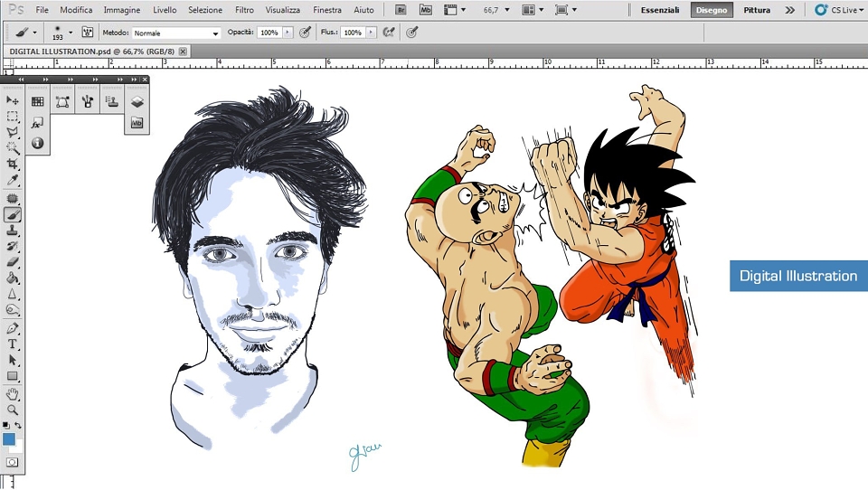
Task: Select the Brush tool in the toolbox
Action: (x=12, y=215)
